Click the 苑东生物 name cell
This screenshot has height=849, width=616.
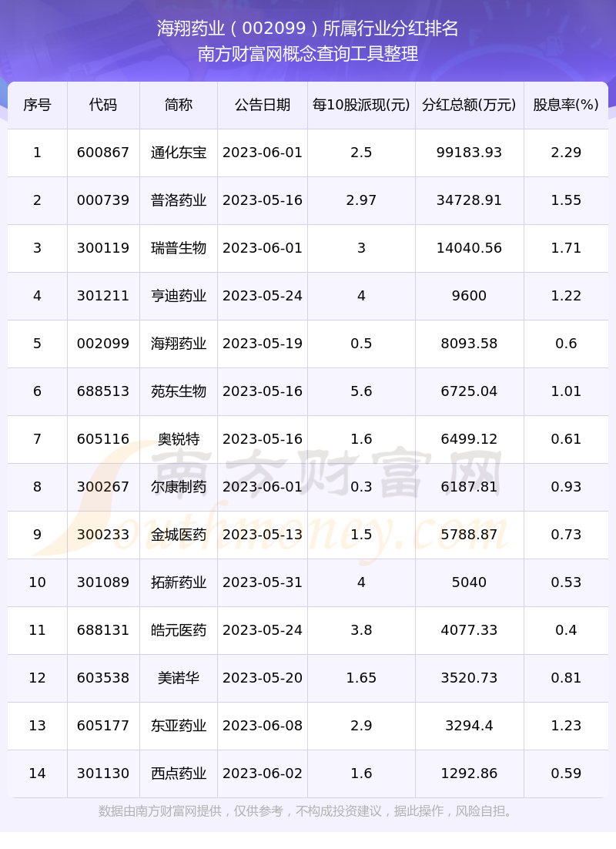[179, 391]
